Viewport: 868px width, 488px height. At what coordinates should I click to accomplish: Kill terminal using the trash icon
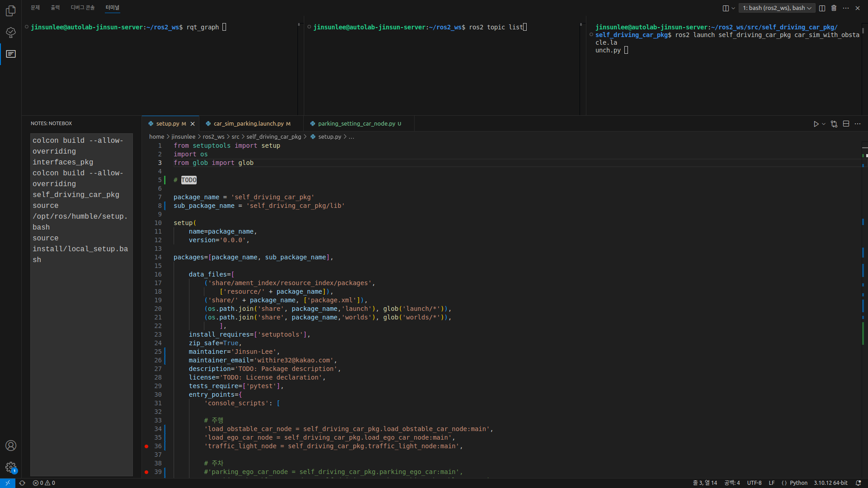(x=834, y=8)
